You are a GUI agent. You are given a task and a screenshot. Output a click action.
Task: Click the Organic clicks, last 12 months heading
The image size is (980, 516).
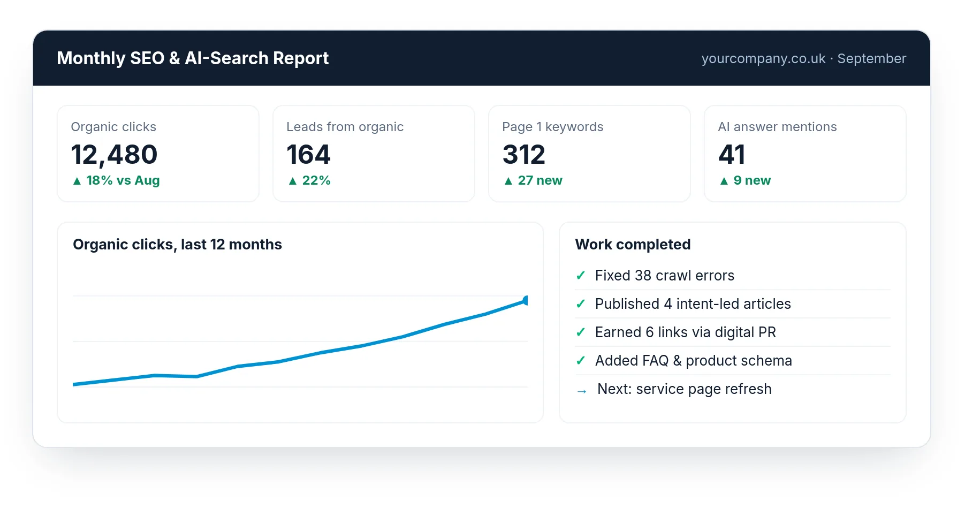pos(177,245)
